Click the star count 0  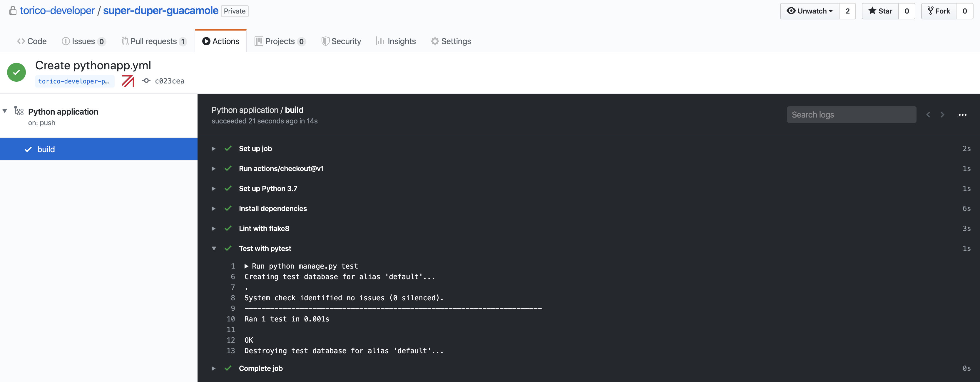(907, 11)
